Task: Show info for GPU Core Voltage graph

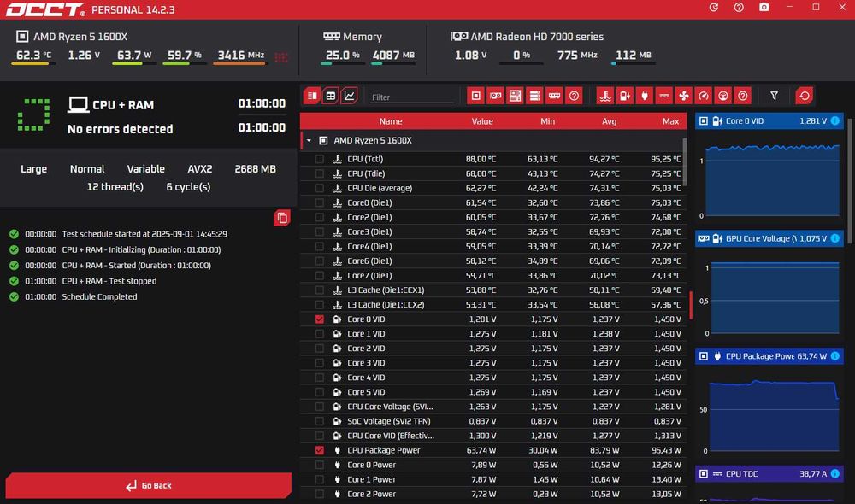Action: click(x=834, y=238)
